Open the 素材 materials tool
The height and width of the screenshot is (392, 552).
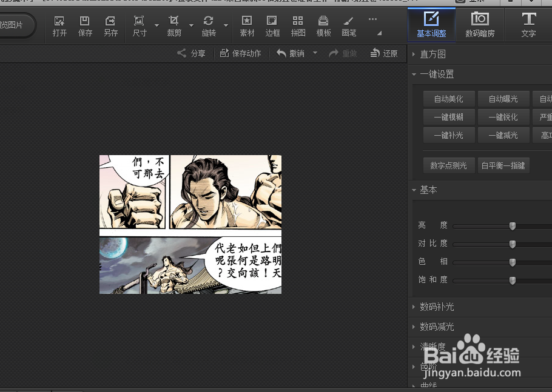pyautogui.click(x=247, y=27)
